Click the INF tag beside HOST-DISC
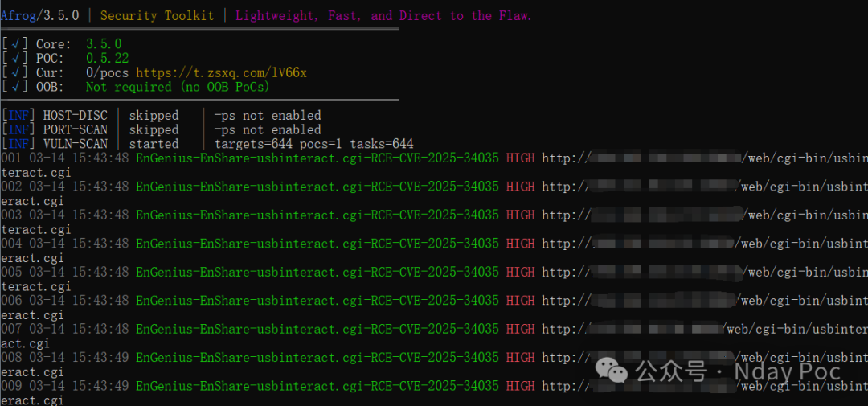Screen dimensions: 868x406 click(x=18, y=115)
